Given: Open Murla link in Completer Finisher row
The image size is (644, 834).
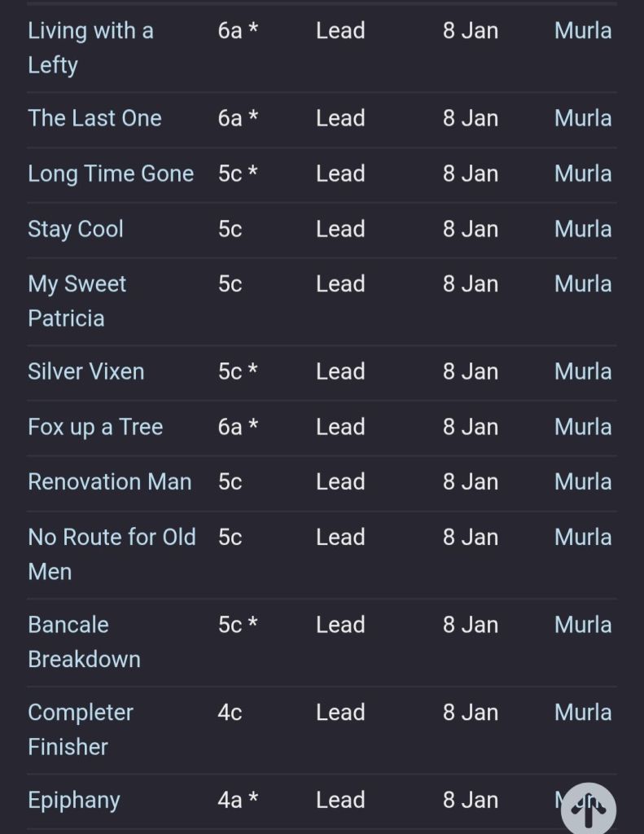Looking at the screenshot, I should (x=583, y=712).
